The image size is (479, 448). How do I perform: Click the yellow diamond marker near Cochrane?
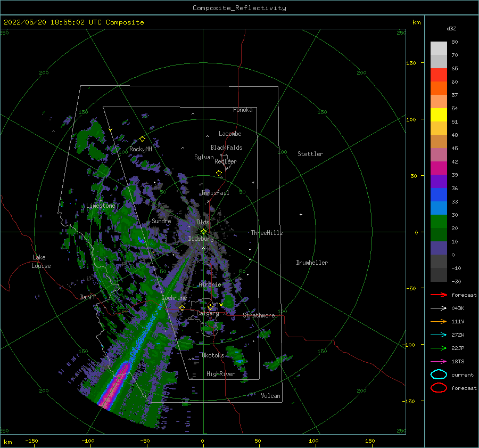pos(182,308)
